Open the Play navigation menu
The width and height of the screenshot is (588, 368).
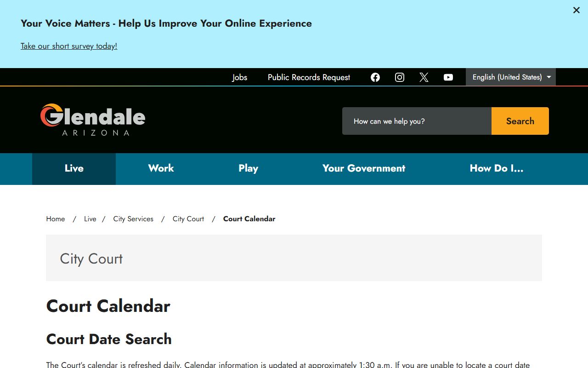pyautogui.click(x=248, y=168)
